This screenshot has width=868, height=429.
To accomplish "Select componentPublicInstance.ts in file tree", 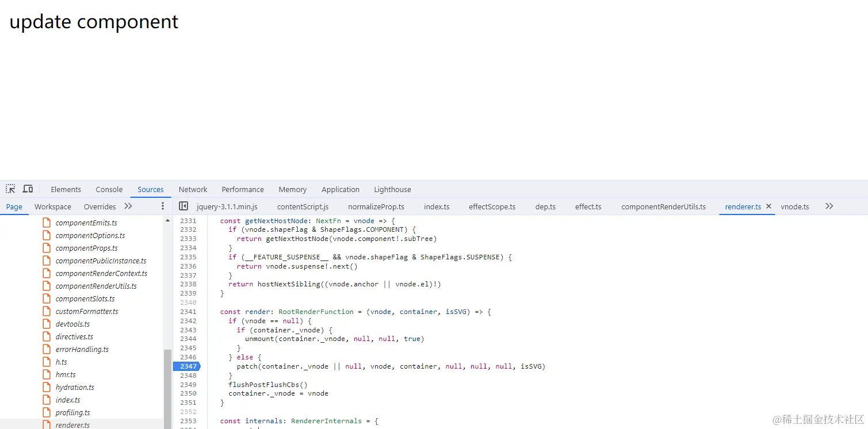I will [101, 261].
